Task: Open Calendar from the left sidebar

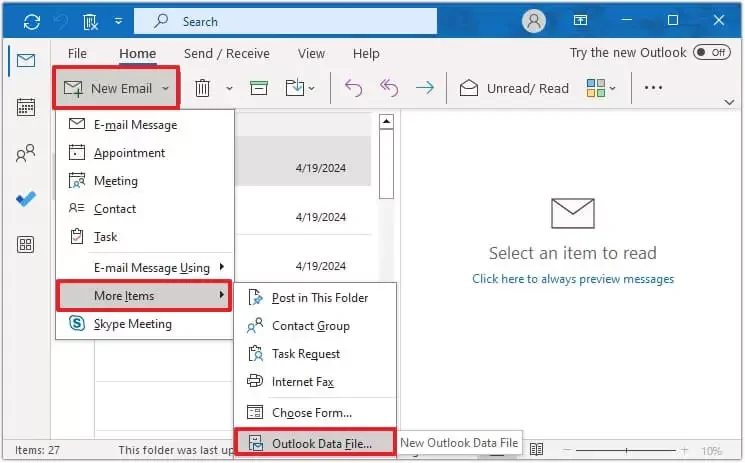Action: tap(26, 107)
